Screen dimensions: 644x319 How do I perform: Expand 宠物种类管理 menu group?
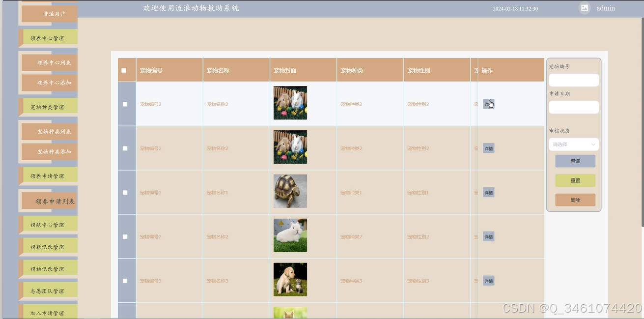48,107
